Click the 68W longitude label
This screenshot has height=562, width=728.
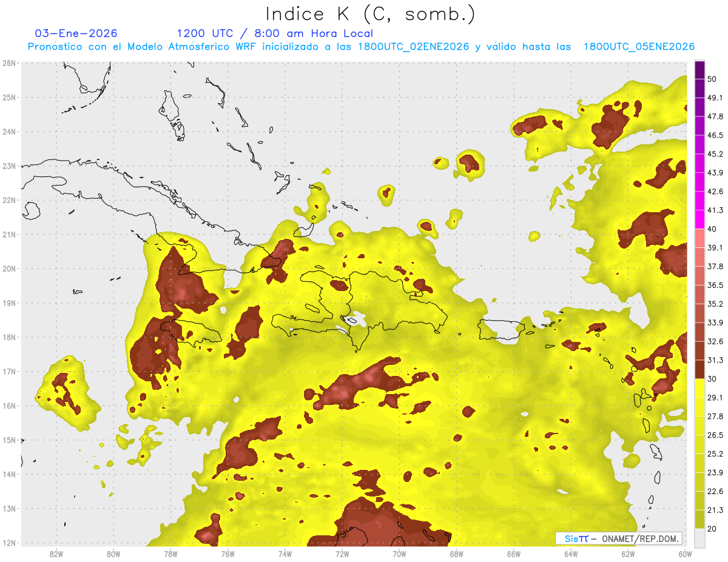pos(457,554)
